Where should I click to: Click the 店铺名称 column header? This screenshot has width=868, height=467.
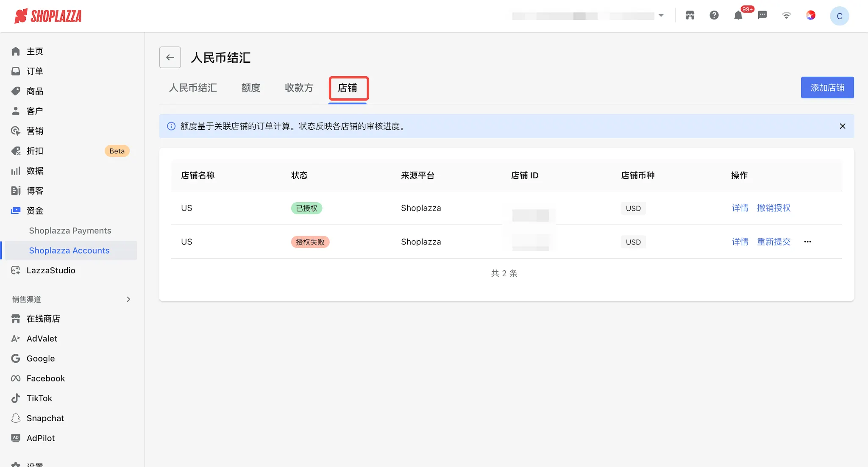coord(198,175)
